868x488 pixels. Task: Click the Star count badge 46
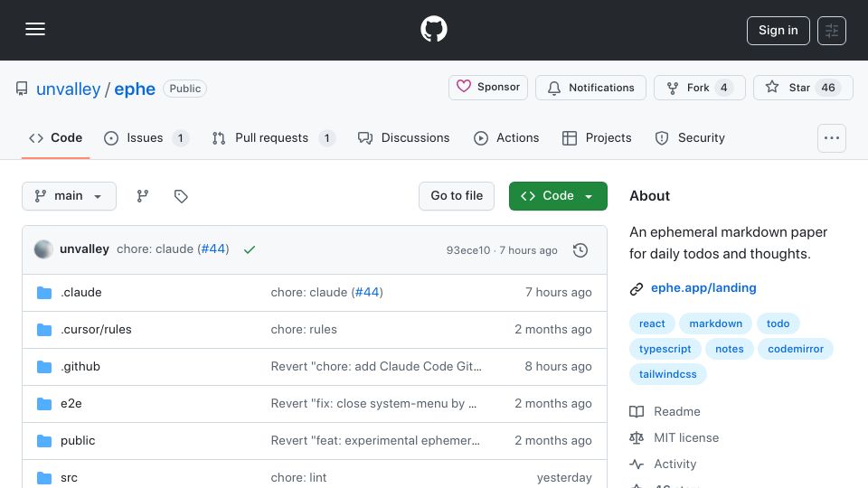[x=827, y=88]
